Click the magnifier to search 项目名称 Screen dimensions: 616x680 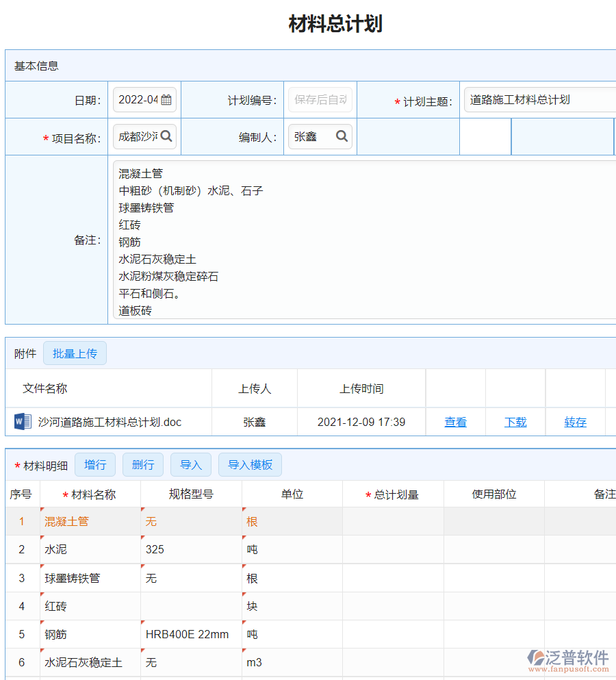coord(164,136)
